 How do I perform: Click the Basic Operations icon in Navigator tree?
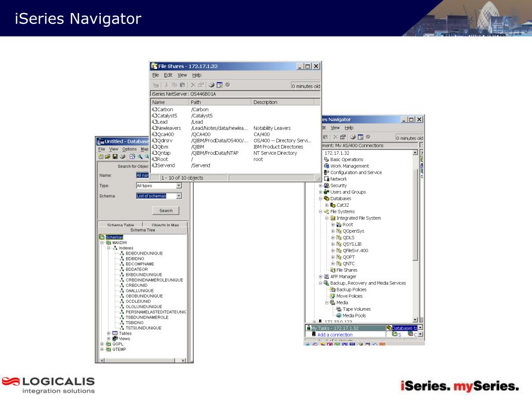(326, 159)
